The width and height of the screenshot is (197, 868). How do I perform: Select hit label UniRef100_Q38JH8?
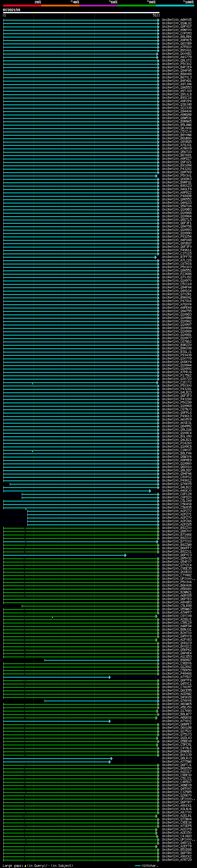177,104
